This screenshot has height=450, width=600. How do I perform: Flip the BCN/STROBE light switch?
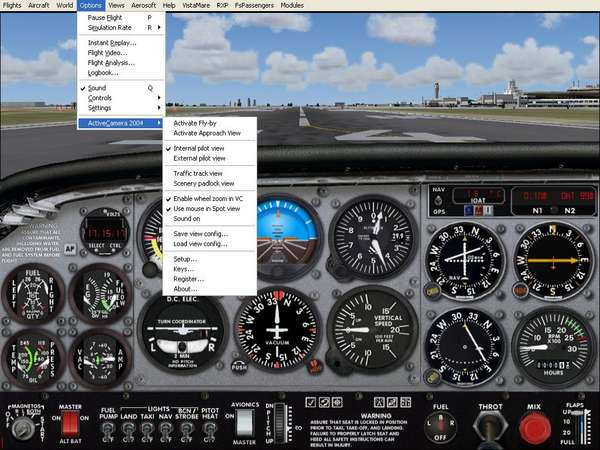[186, 432]
